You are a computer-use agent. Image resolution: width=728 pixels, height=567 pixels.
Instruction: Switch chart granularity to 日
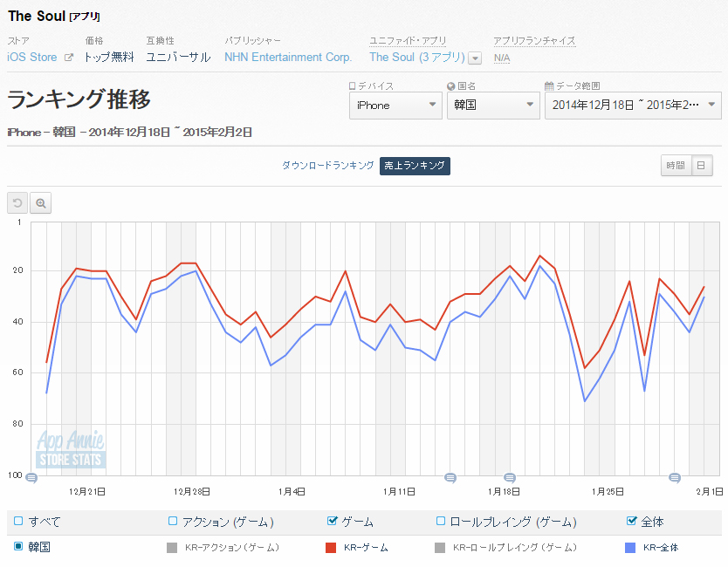pos(702,166)
